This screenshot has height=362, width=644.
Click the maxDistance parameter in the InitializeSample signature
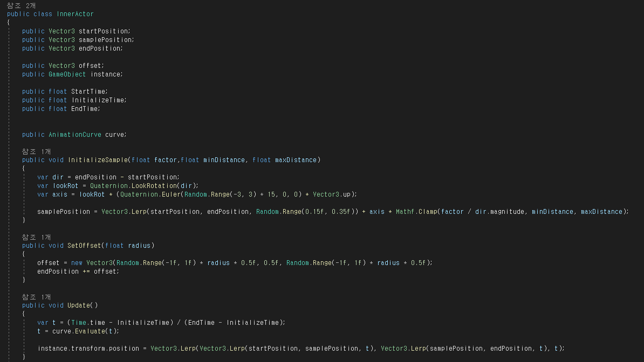coord(297,160)
